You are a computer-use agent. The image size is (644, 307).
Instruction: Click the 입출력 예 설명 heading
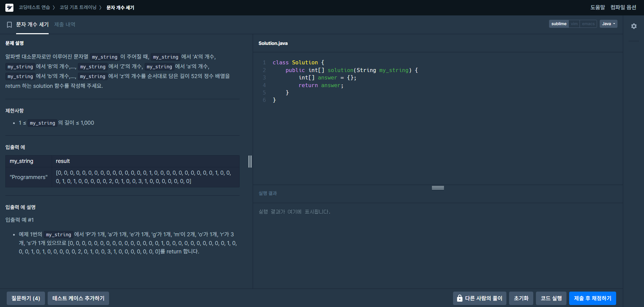[20, 207]
